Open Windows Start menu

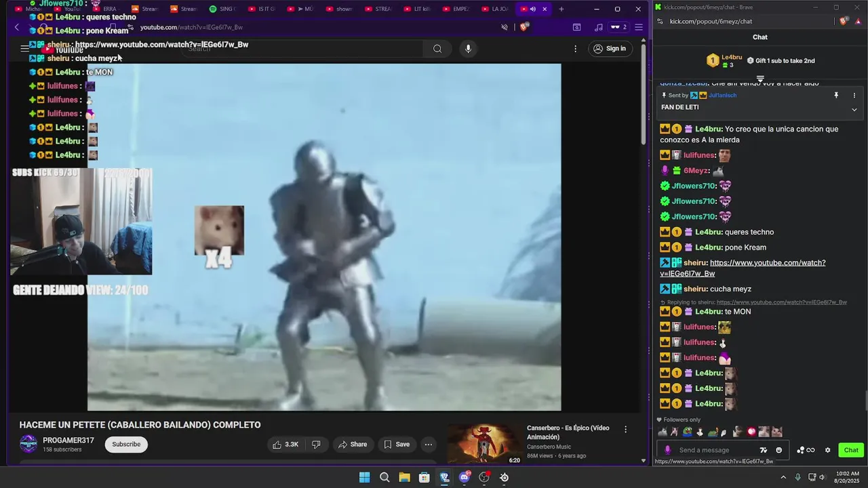tap(364, 477)
